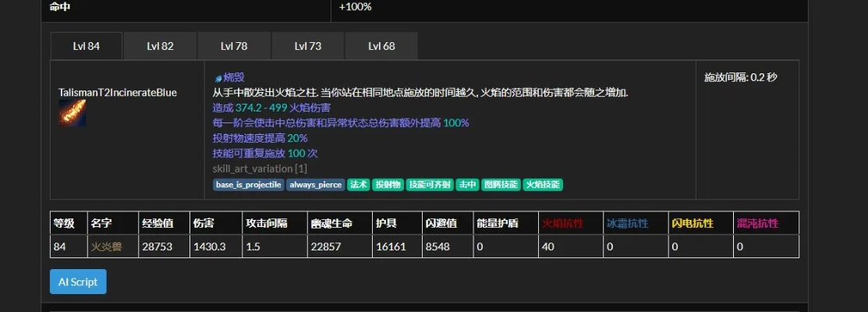This screenshot has height=312, width=868.
Task: Click the 技能可齐射 tag badge
Action: tap(430, 185)
